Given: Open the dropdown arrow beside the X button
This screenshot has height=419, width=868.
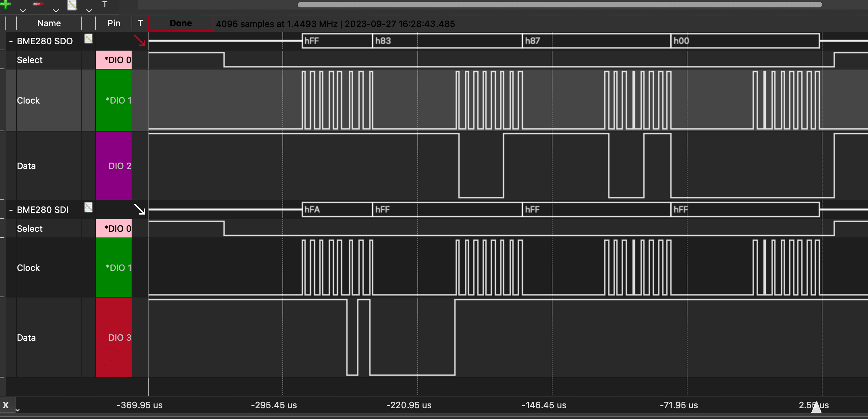Looking at the screenshot, I should (x=18, y=410).
